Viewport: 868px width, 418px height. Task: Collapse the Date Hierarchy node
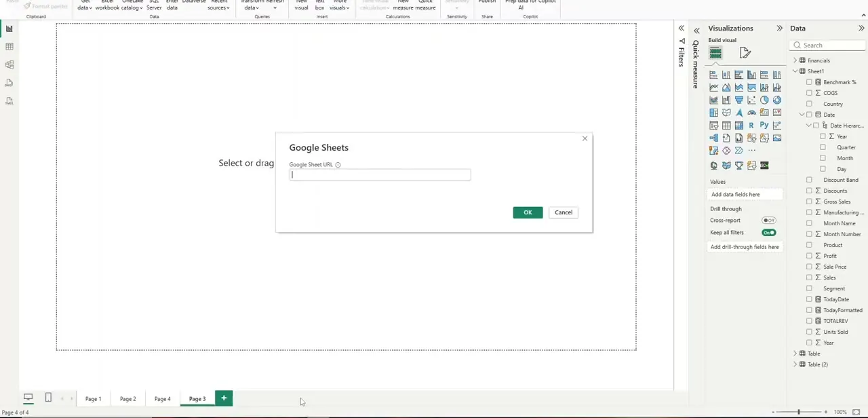pos(809,126)
